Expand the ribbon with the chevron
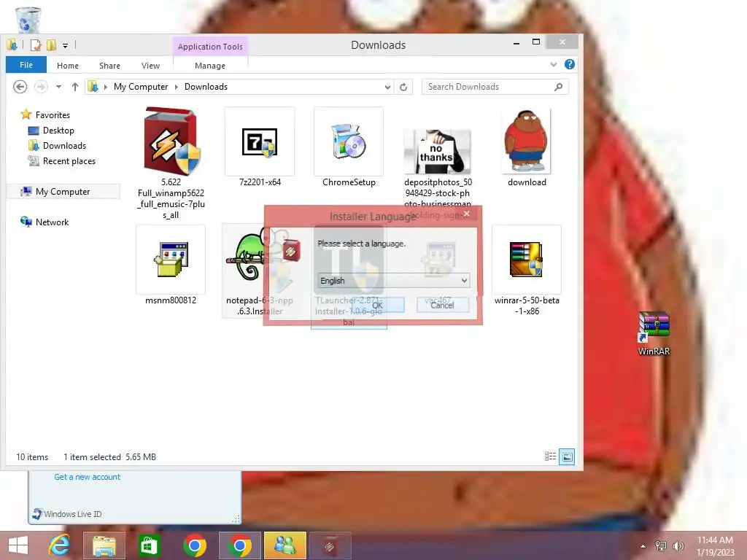The height and width of the screenshot is (560, 747). tap(554, 64)
